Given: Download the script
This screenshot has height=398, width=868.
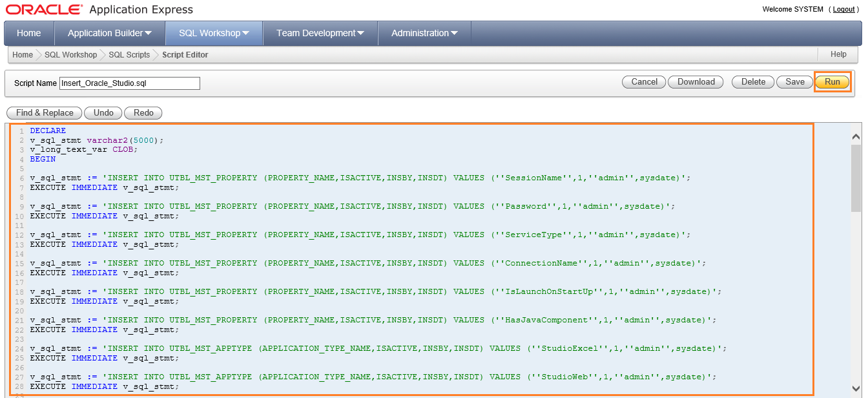Looking at the screenshot, I should [x=696, y=82].
